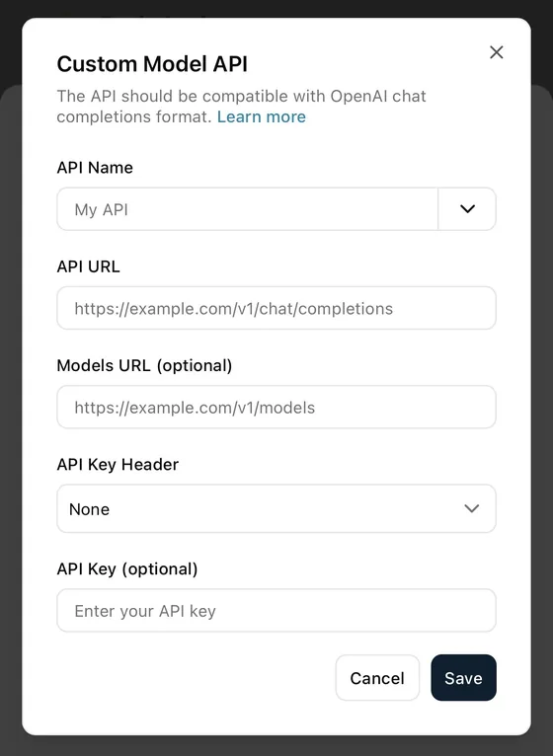The height and width of the screenshot is (756, 553).
Task: Click the API Key Header label
Action: tap(118, 464)
